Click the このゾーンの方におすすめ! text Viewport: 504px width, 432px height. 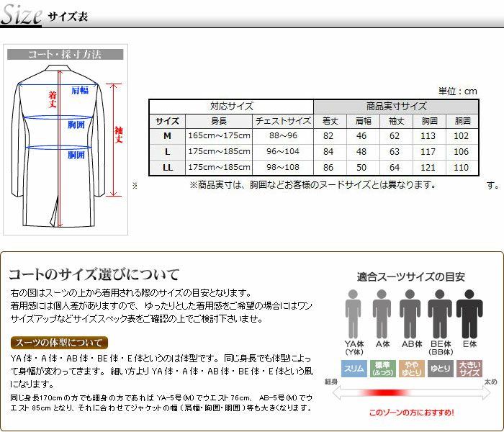click(x=411, y=413)
